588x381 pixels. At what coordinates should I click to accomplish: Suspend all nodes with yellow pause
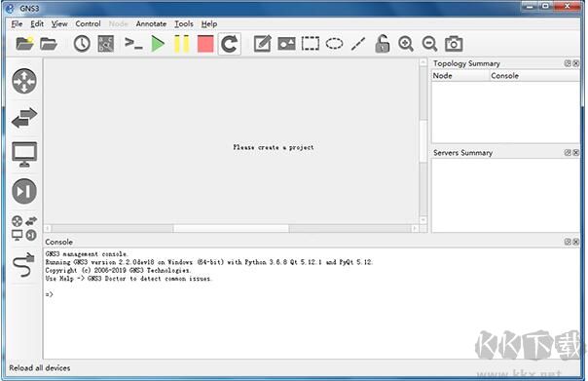tap(181, 44)
